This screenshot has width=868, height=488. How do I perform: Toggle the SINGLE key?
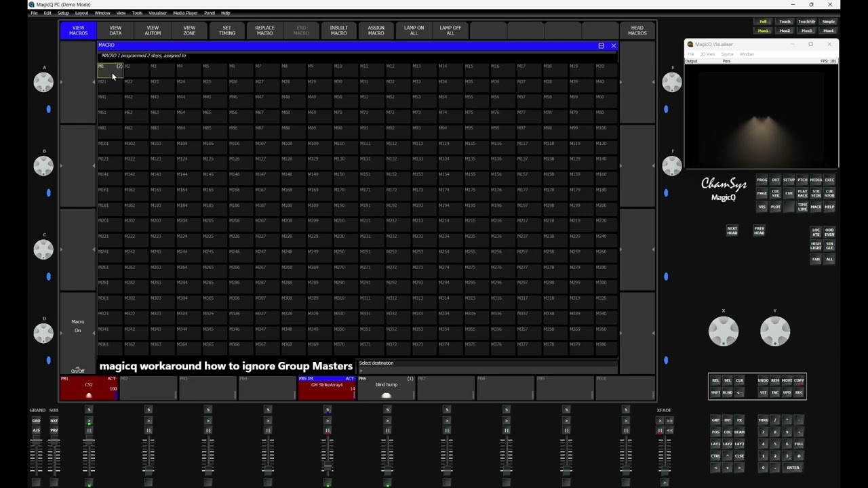(829, 245)
